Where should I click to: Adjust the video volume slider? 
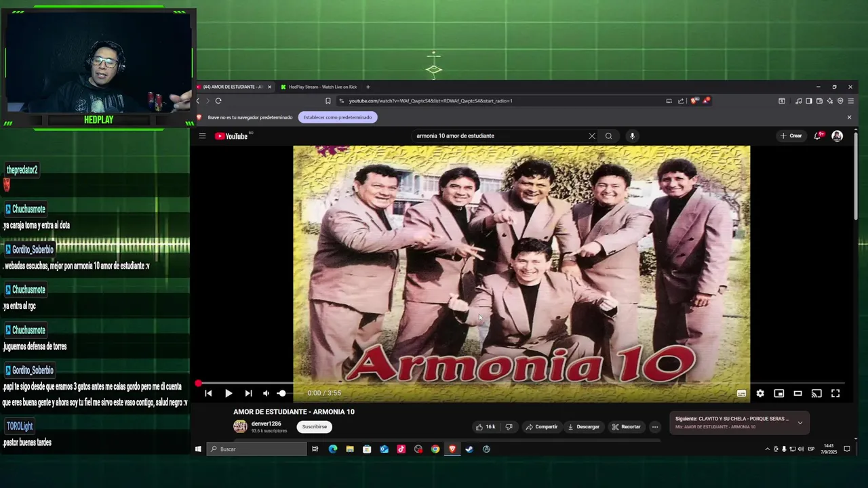tap(281, 393)
